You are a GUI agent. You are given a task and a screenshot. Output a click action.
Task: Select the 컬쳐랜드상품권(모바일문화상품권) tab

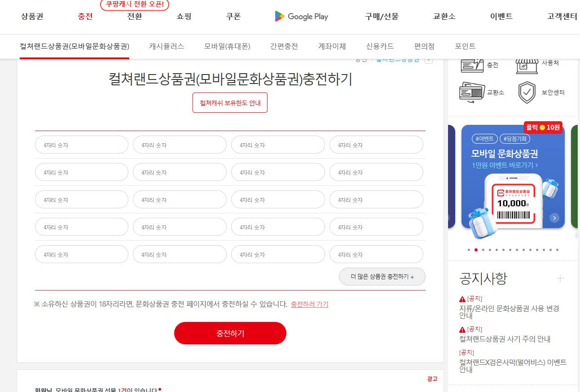[75, 46]
